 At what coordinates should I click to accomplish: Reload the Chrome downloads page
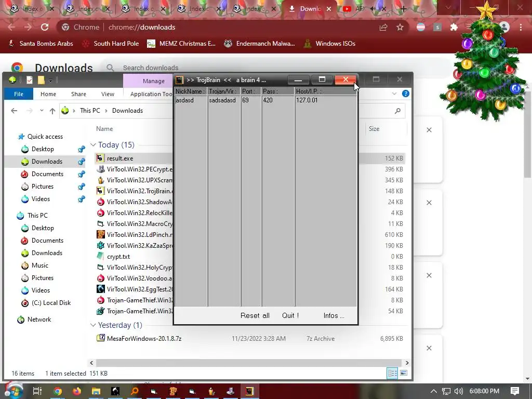[45, 27]
